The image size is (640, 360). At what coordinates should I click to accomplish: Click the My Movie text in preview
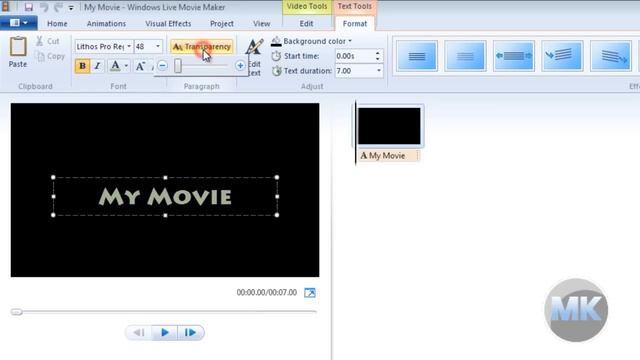coord(165,197)
